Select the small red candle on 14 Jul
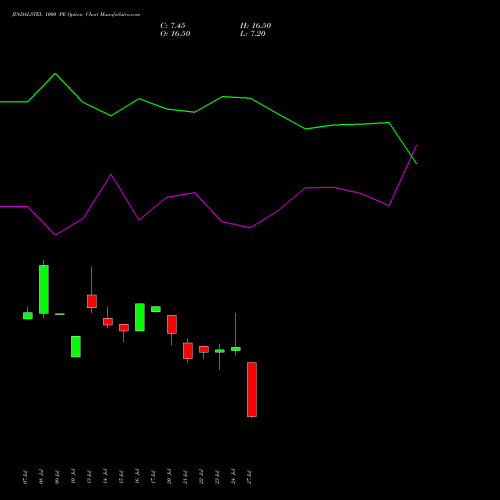Screen dimensions: 500x500 coord(108,321)
